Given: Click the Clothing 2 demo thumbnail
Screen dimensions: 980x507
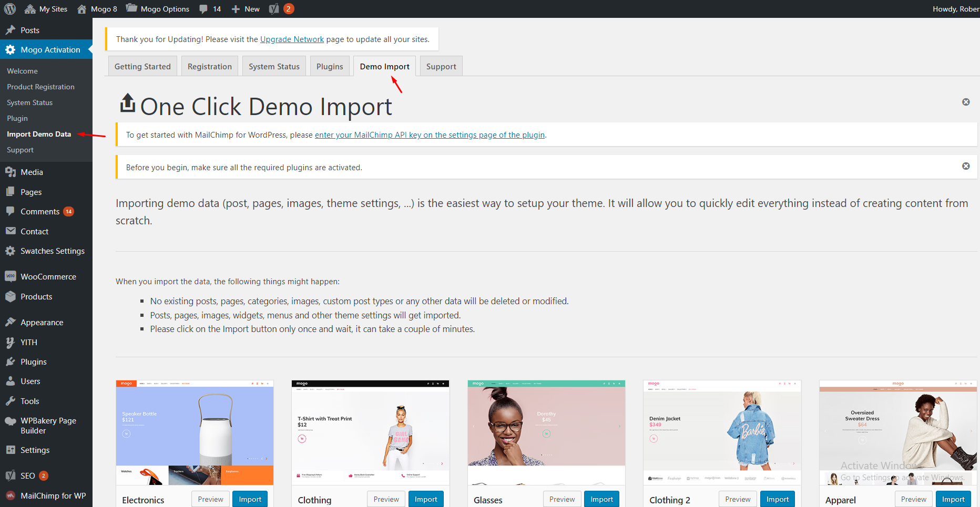Looking at the screenshot, I should tap(722, 432).
